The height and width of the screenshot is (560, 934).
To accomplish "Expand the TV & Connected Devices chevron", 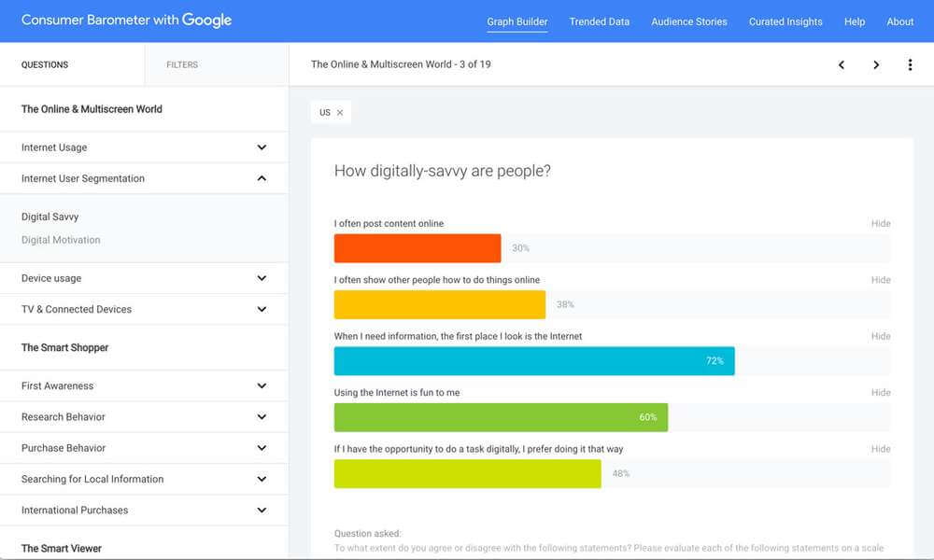I will (x=262, y=310).
